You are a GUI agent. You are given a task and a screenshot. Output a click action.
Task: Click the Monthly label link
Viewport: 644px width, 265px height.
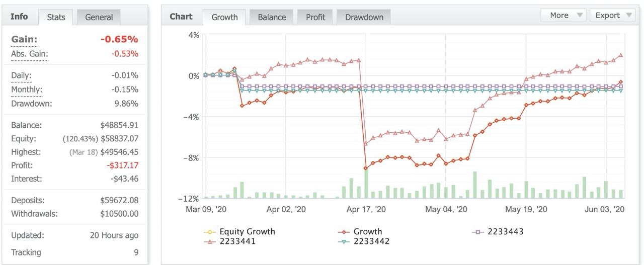[27, 89]
